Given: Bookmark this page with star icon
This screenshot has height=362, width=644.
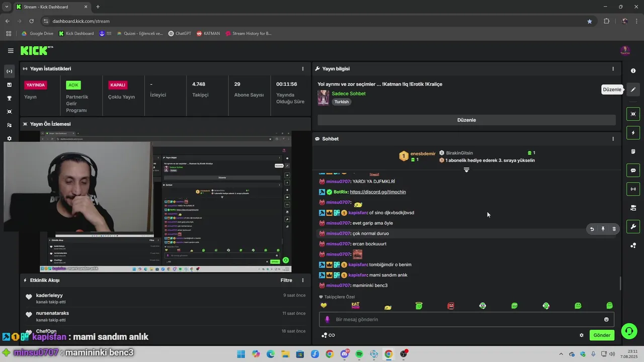Looking at the screenshot, I should pos(589,21).
